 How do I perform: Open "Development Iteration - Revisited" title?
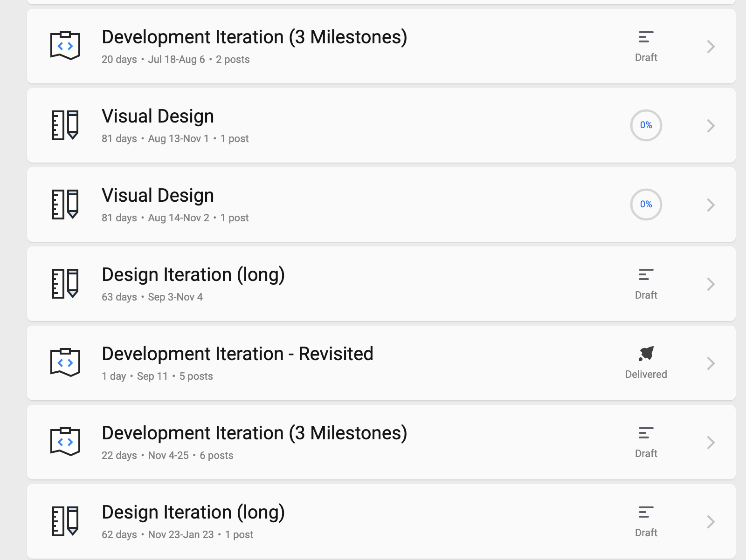(237, 354)
